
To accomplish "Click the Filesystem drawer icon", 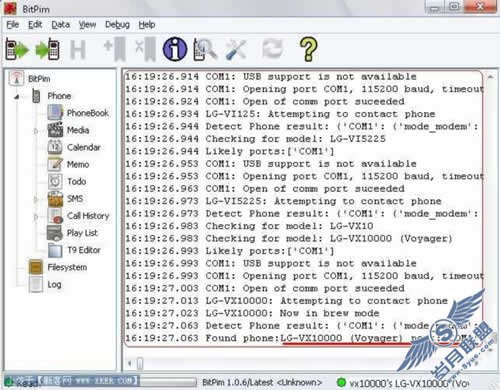I will pos(36,267).
